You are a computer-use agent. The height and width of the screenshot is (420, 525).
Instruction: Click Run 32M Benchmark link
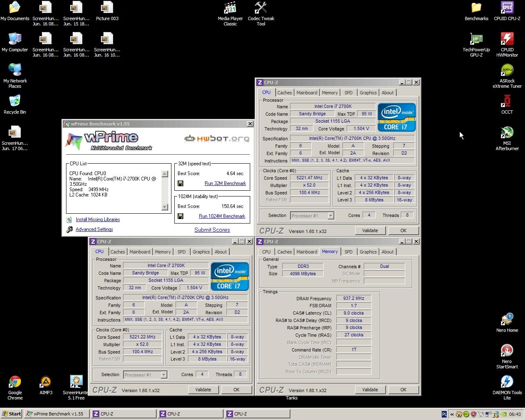225,183
